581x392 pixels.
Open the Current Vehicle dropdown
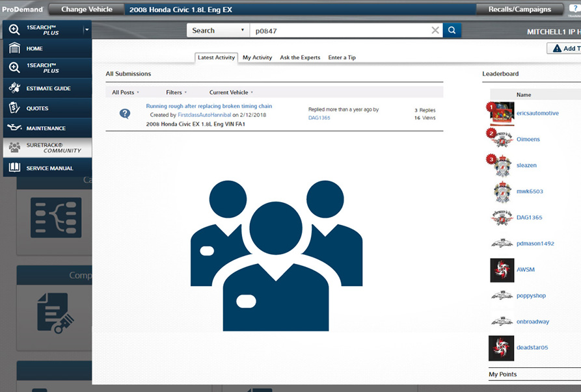coord(231,92)
